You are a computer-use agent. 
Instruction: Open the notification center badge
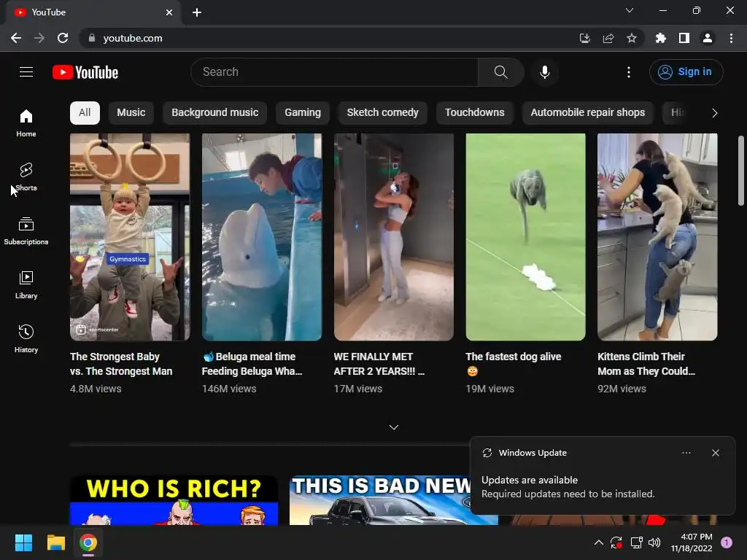coord(726,542)
